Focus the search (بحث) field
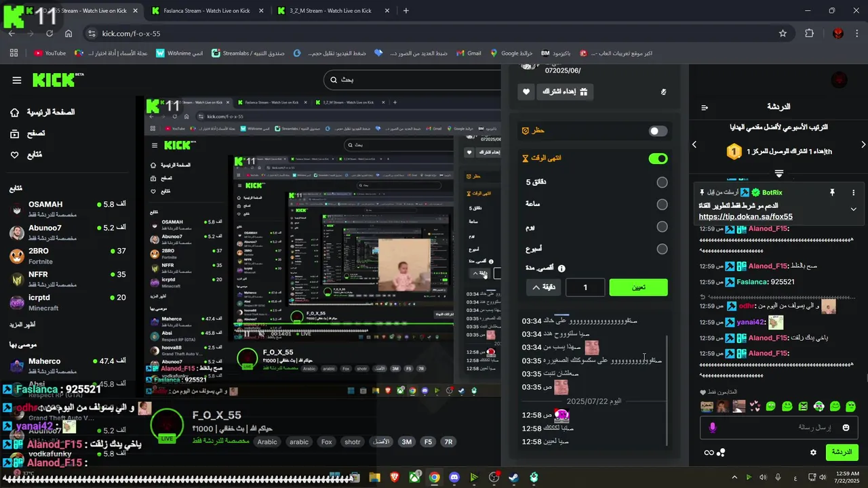The image size is (868, 488). pyautogui.click(x=414, y=80)
